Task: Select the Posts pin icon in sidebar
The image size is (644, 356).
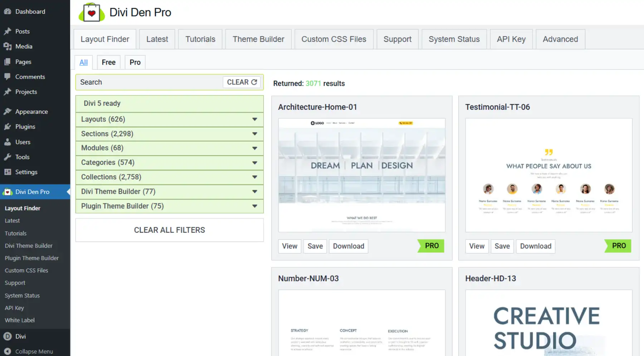Action: 8,31
